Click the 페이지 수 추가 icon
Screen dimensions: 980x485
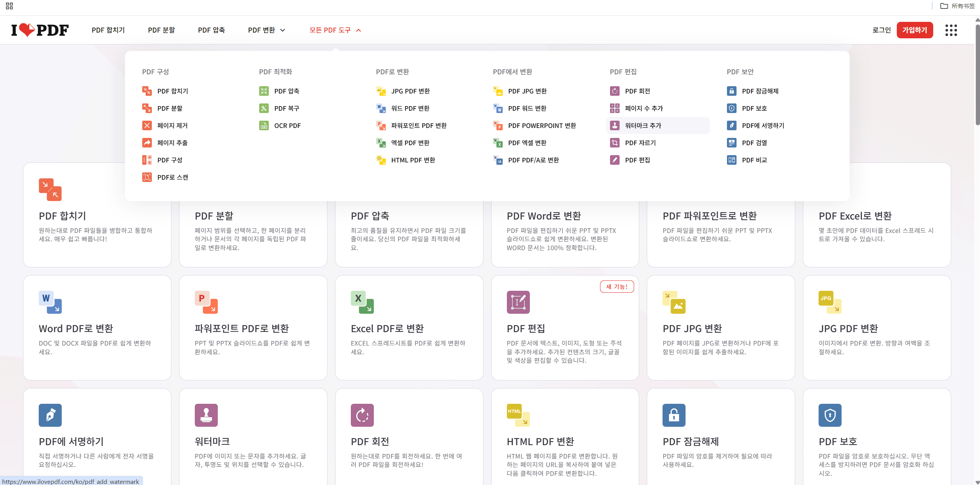(x=615, y=108)
